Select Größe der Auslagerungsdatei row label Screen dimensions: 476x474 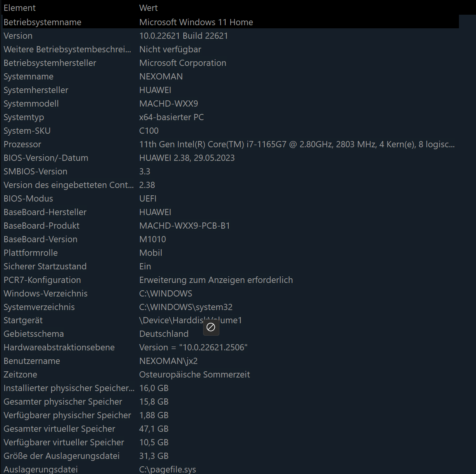[x=62, y=456]
